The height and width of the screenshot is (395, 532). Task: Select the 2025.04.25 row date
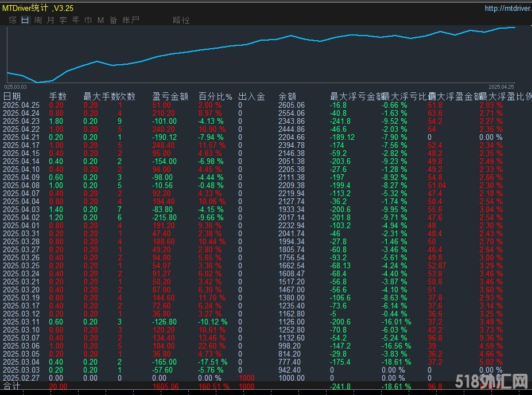pyautogui.click(x=21, y=105)
